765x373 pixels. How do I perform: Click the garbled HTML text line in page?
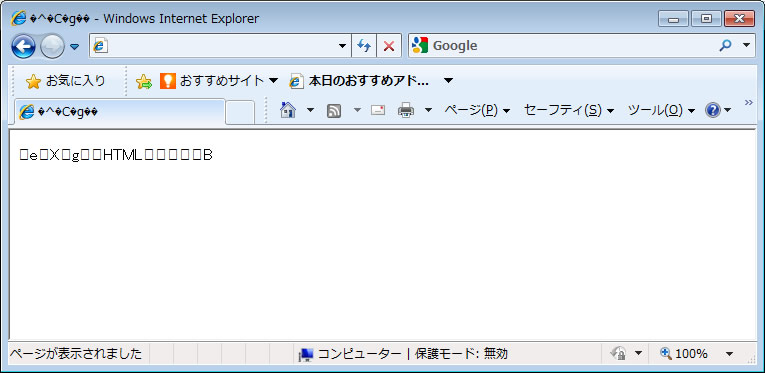116,155
